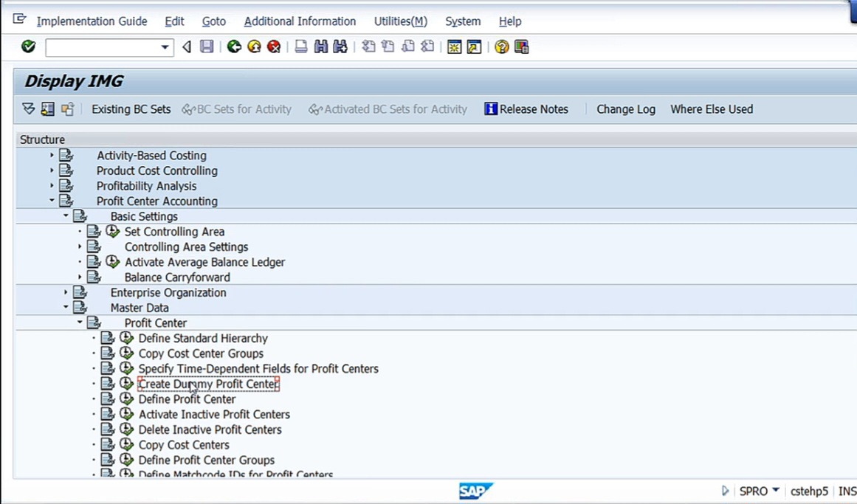The height and width of the screenshot is (504, 857).
Task: Create a new session icon
Action: 454,47
